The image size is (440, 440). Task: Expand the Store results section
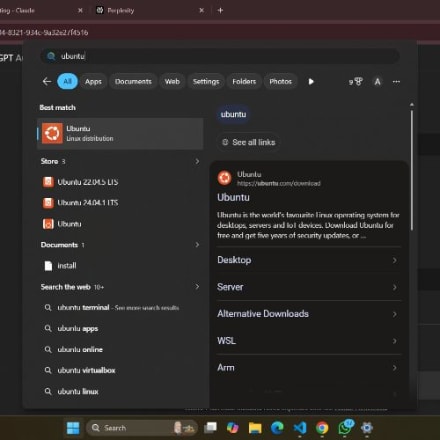197,161
